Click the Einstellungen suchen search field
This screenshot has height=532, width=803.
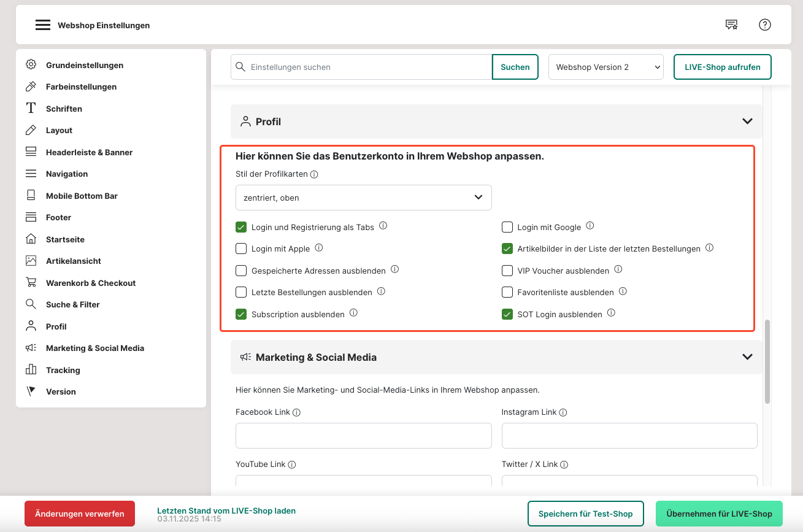click(368, 67)
